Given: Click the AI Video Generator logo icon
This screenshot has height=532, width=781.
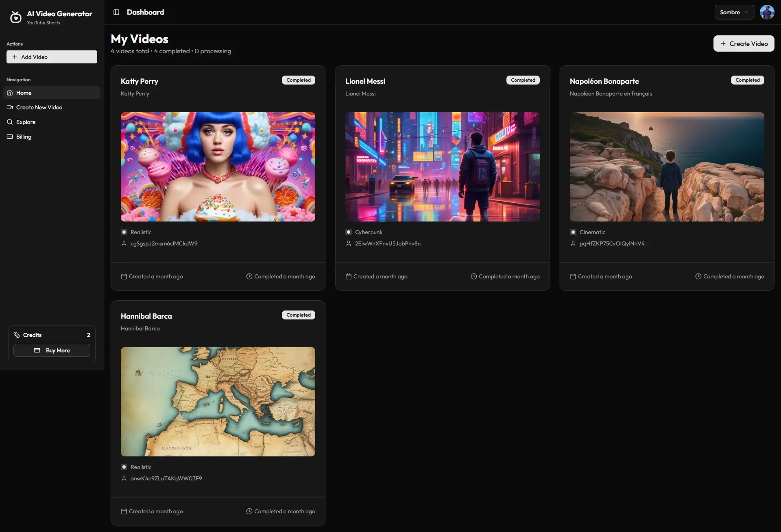Looking at the screenshot, I should pyautogui.click(x=15, y=17).
